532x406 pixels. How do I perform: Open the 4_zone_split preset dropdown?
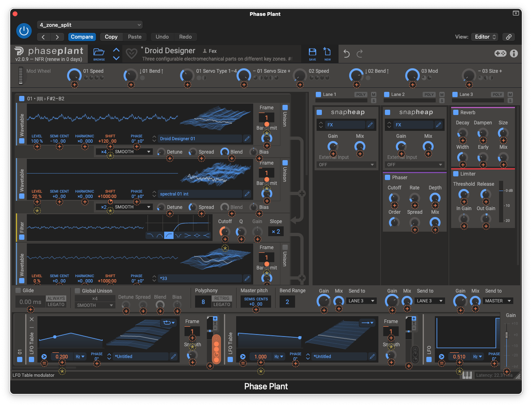point(90,25)
